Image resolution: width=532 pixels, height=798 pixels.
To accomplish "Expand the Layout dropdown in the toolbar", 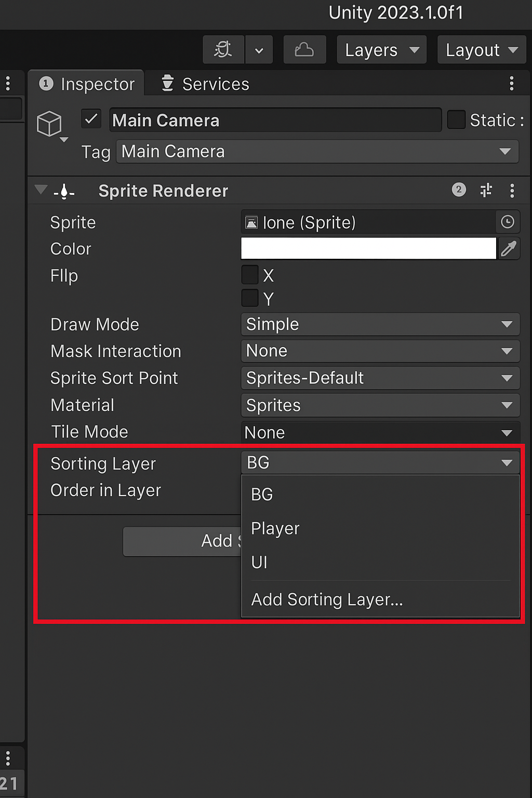I will (x=481, y=49).
